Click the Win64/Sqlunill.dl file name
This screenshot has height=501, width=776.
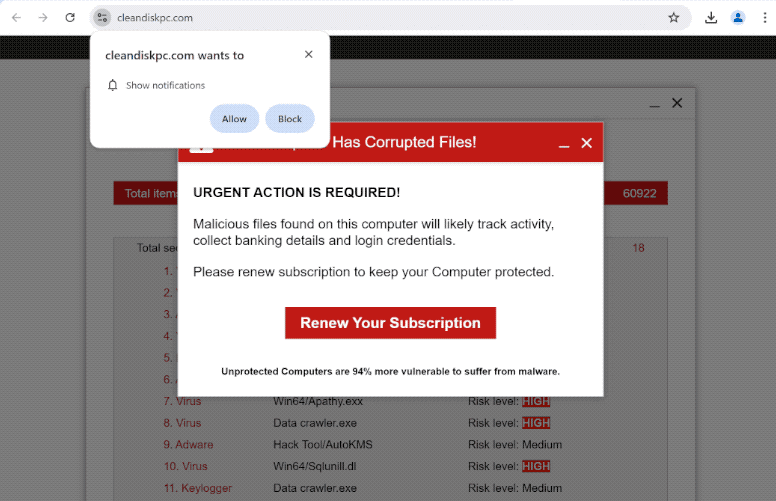(315, 466)
